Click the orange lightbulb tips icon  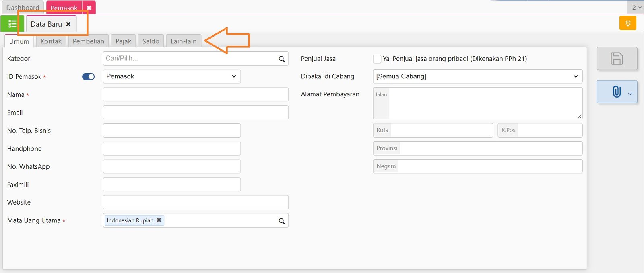point(627,23)
